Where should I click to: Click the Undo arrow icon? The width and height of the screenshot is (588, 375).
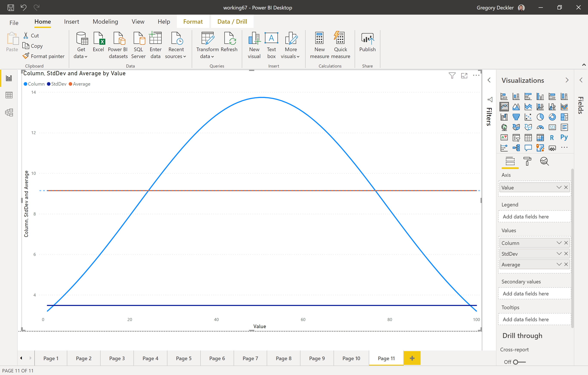(23, 8)
